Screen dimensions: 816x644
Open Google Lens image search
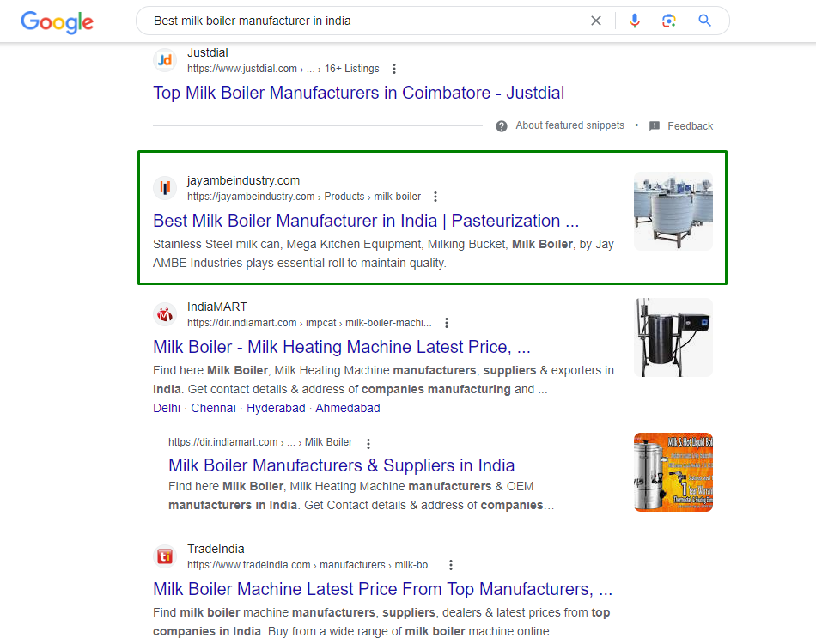669,21
